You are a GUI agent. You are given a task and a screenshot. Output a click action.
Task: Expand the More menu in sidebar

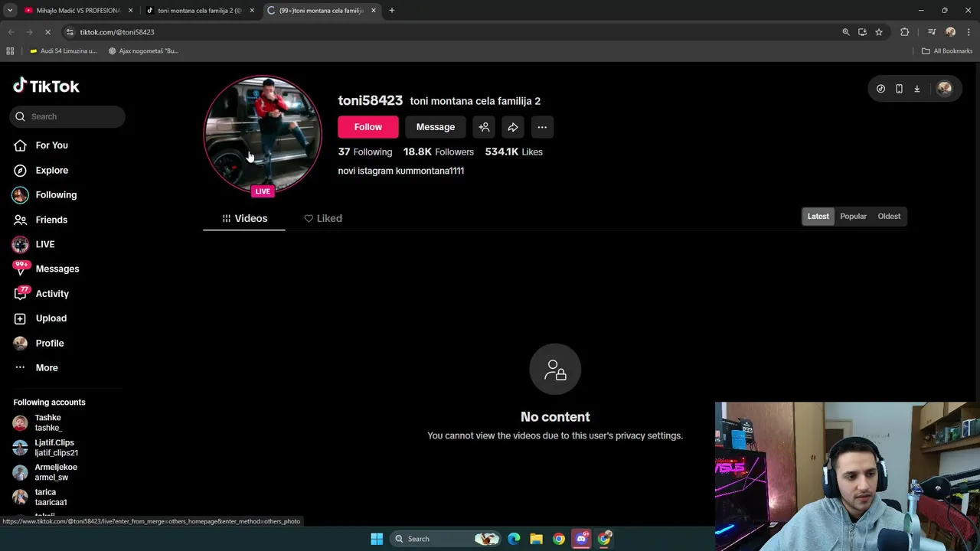click(x=36, y=367)
